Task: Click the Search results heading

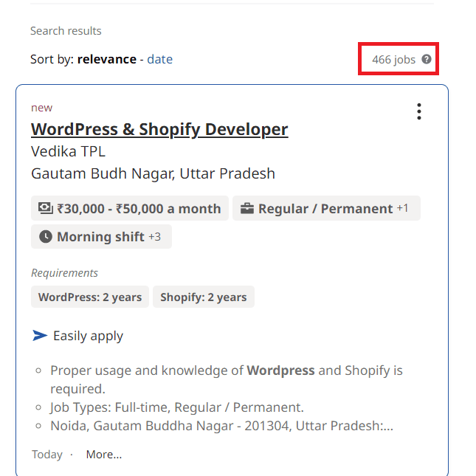Action: pyautogui.click(x=66, y=31)
